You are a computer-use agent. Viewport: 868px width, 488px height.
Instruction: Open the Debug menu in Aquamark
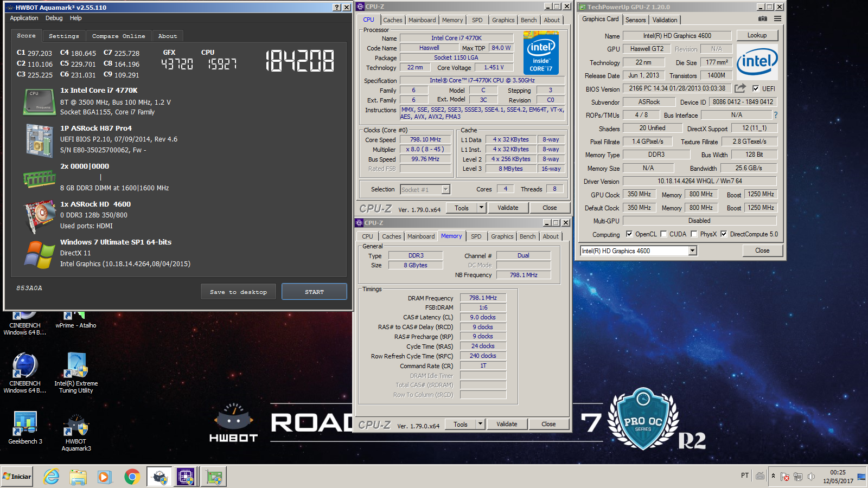(54, 18)
